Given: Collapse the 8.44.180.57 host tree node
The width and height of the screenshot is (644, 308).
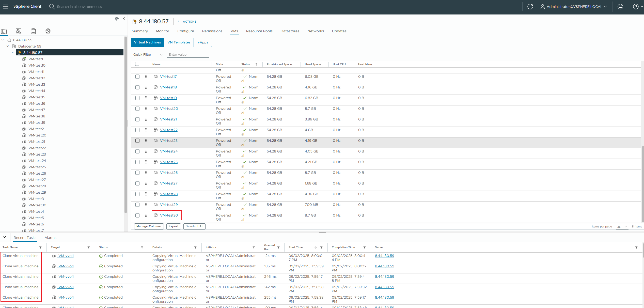Looking at the screenshot, I should [x=13, y=53].
